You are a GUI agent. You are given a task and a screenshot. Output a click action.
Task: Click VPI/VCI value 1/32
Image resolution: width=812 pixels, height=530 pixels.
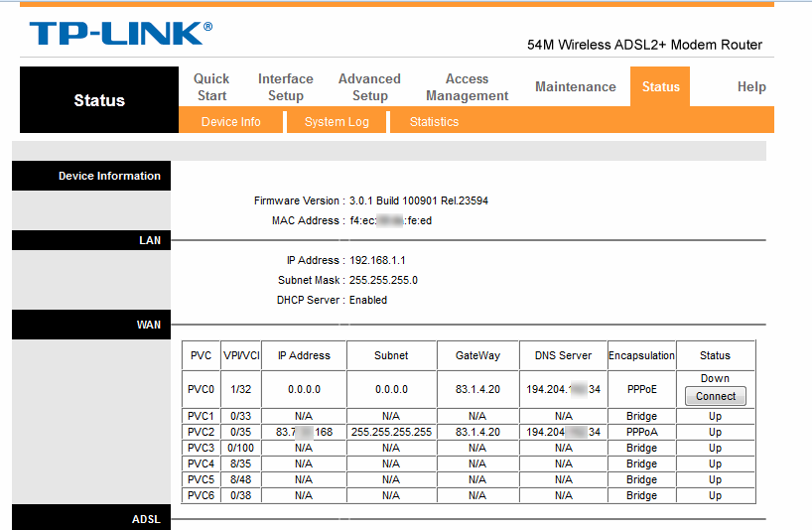[241, 389]
